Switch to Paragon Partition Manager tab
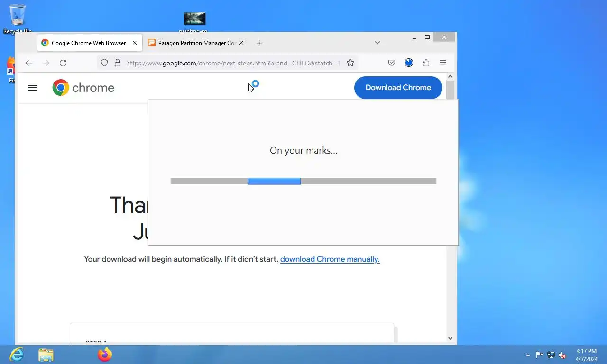 click(196, 43)
